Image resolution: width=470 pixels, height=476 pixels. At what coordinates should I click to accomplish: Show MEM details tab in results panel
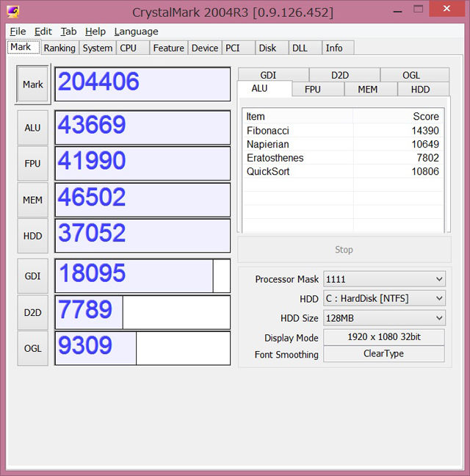pyautogui.click(x=371, y=90)
